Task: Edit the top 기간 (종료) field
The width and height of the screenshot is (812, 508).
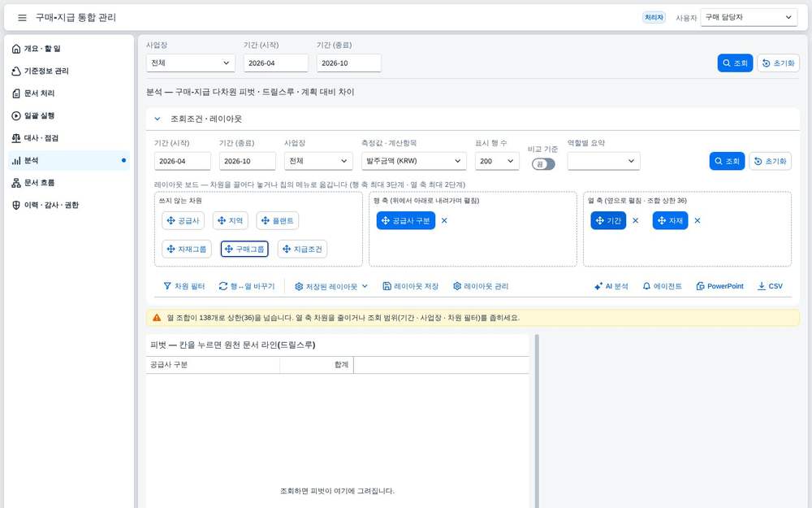Action: [x=348, y=63]
